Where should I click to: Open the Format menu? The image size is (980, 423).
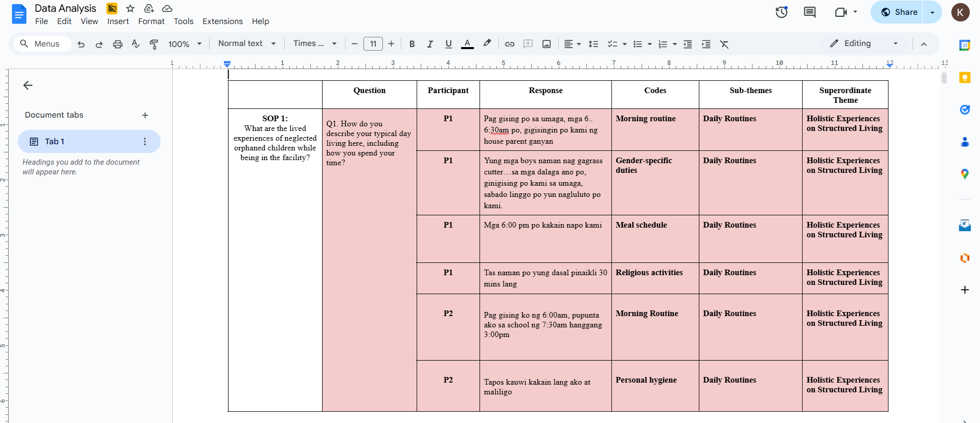pos(151,21)
